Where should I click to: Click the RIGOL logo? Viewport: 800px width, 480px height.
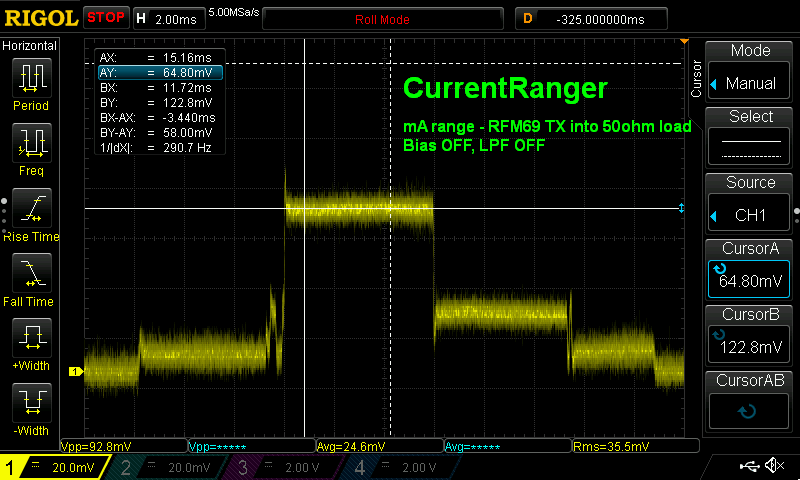(41, 18)
